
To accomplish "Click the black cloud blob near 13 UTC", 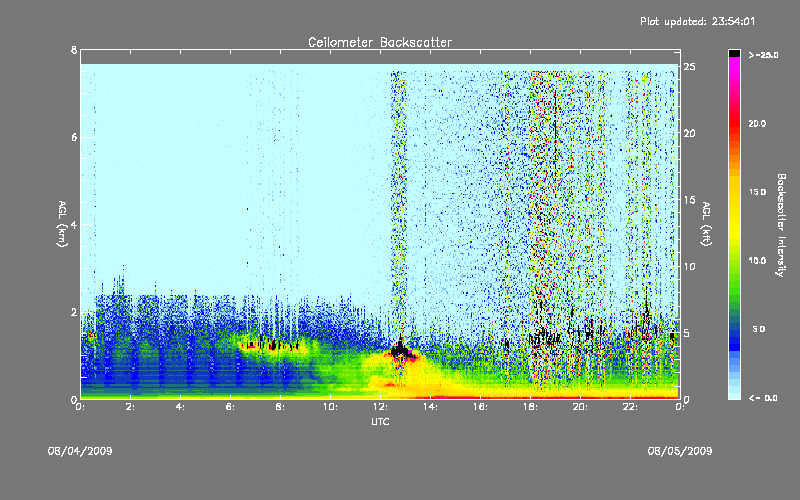I will (x=401, y=350).
